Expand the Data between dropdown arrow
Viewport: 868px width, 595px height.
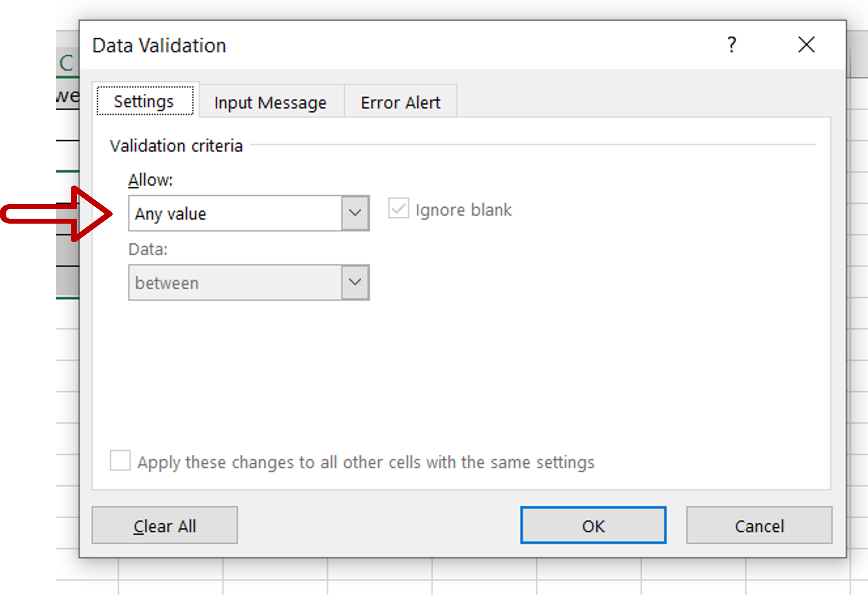point(355,282)
